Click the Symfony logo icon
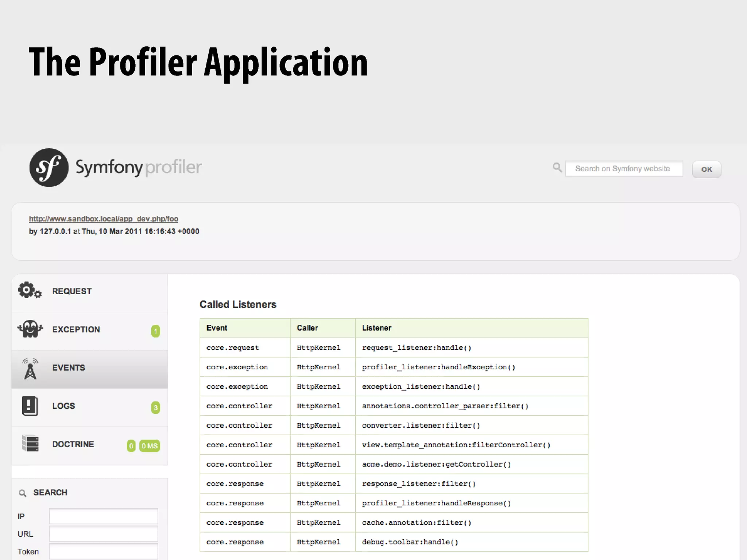 [x=49, y=168]
